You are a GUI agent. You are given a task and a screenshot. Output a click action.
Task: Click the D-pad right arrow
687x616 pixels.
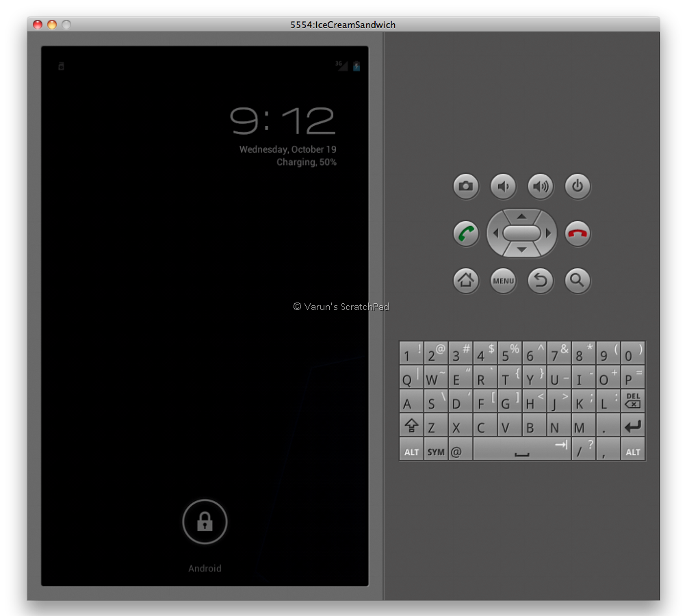(x=548, y=233)
